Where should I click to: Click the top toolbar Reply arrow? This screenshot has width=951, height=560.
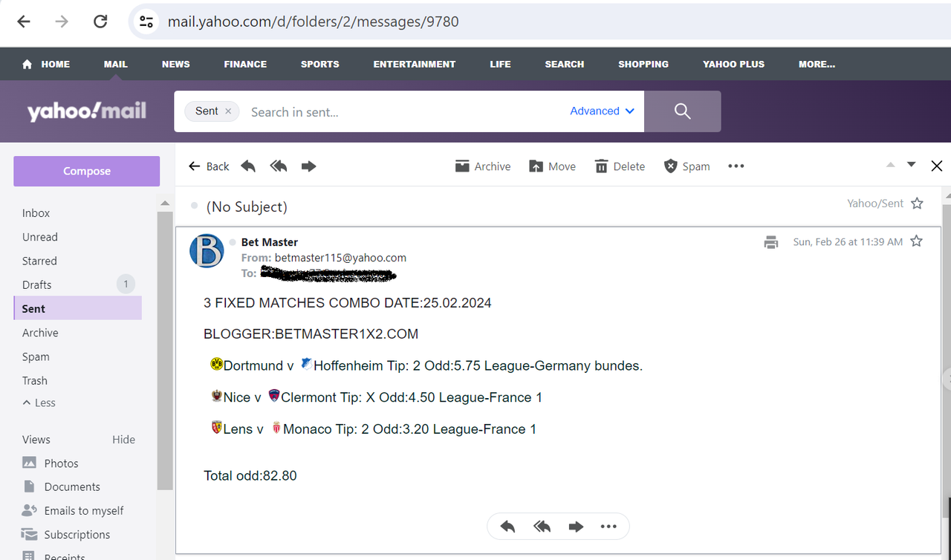pos(248,166)
